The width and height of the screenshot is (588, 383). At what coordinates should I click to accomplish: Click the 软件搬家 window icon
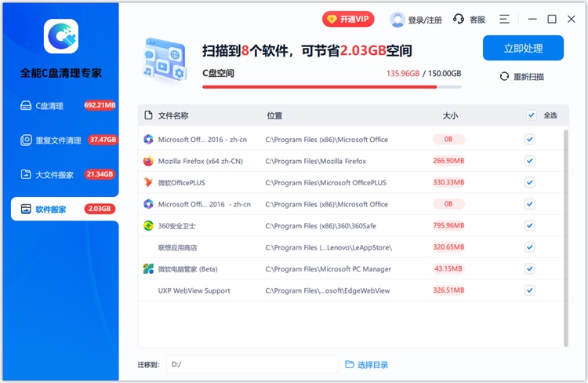pos(26,209)
